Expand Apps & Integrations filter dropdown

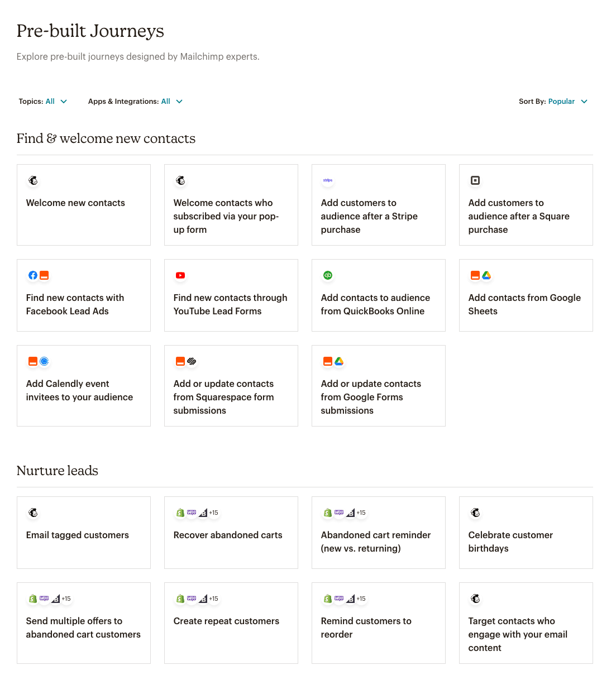(x=135, y=102)
